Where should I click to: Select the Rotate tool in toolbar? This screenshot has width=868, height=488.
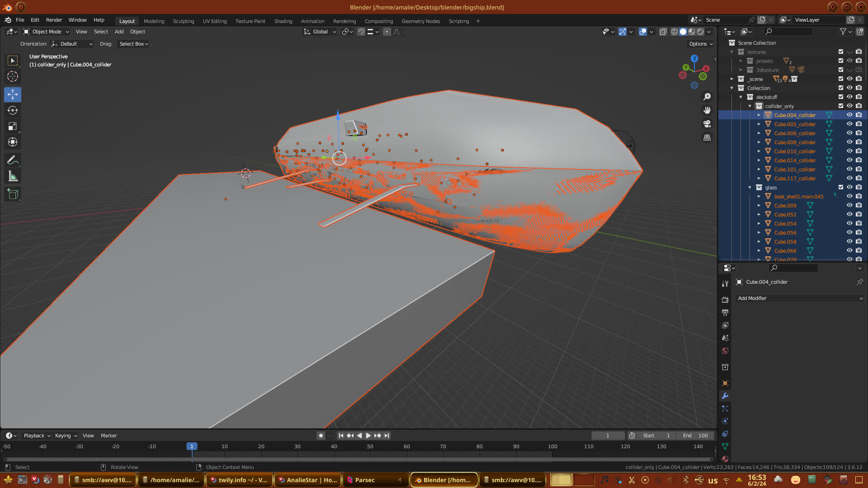[x=13, y=110]
